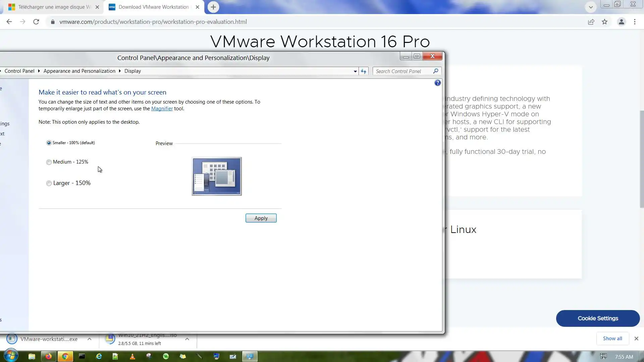Viewport: 644px width, 362px height.
Task: Click the Search Control Panel field
Action: (402, 71)
